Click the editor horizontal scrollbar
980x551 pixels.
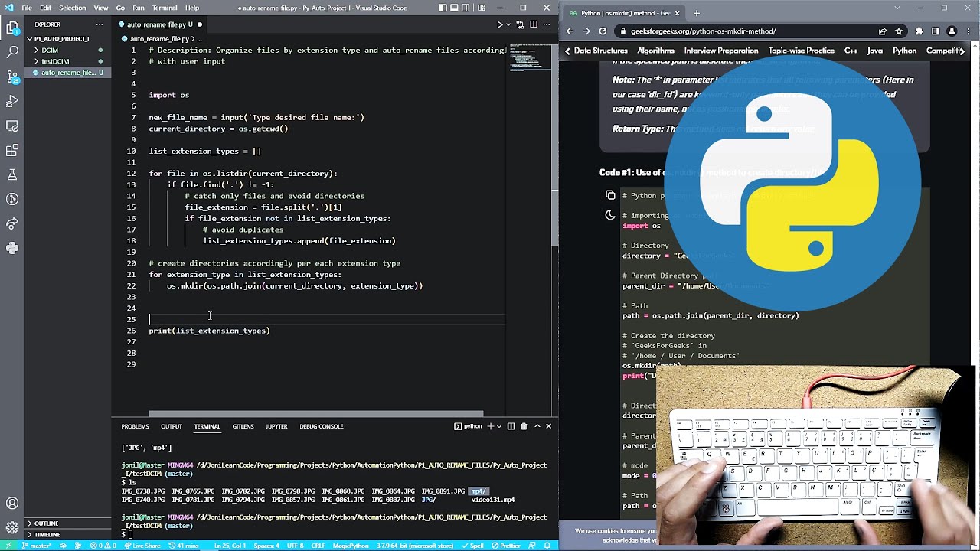316,414
